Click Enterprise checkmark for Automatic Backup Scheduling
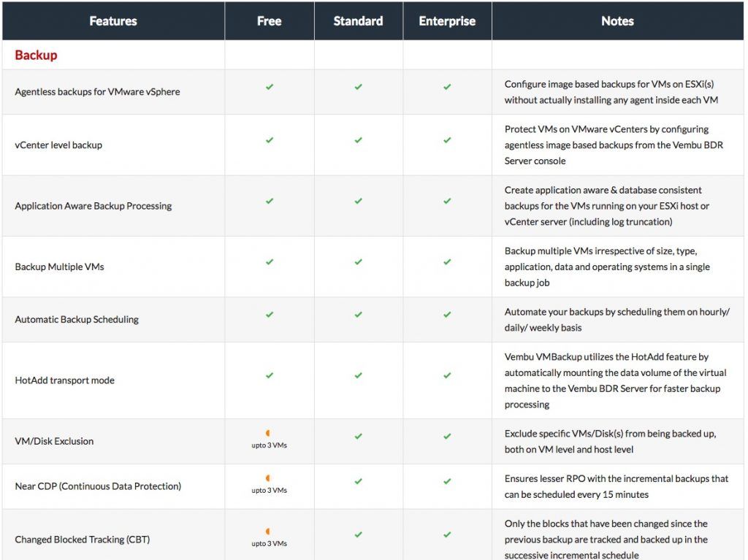Screen dimensions: 748x560 [447, 315]
